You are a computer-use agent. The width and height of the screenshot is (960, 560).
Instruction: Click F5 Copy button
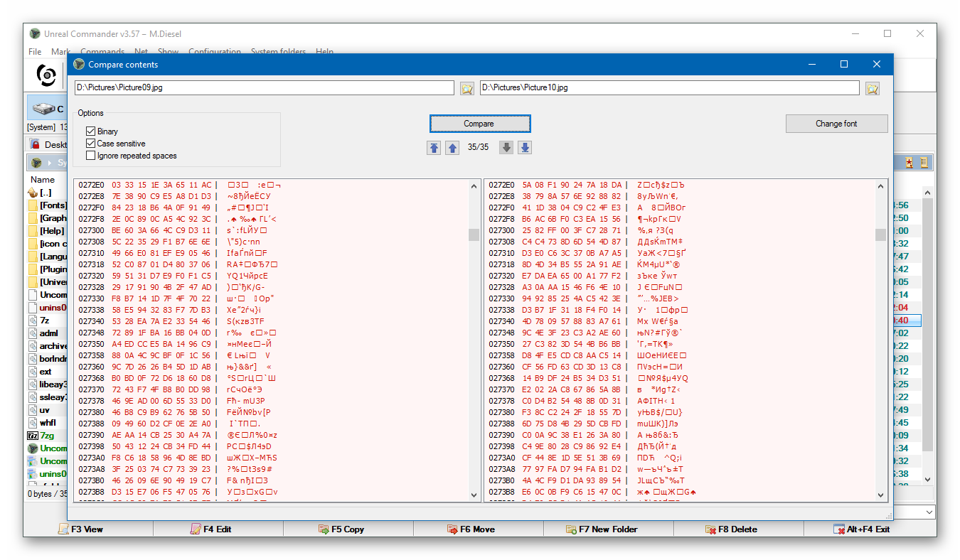[341, 529]
